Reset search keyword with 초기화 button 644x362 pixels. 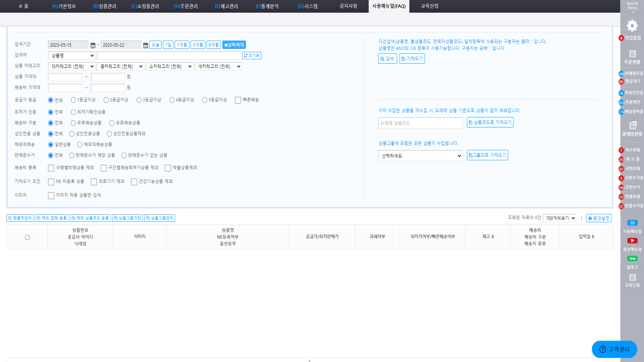(252, 56)
